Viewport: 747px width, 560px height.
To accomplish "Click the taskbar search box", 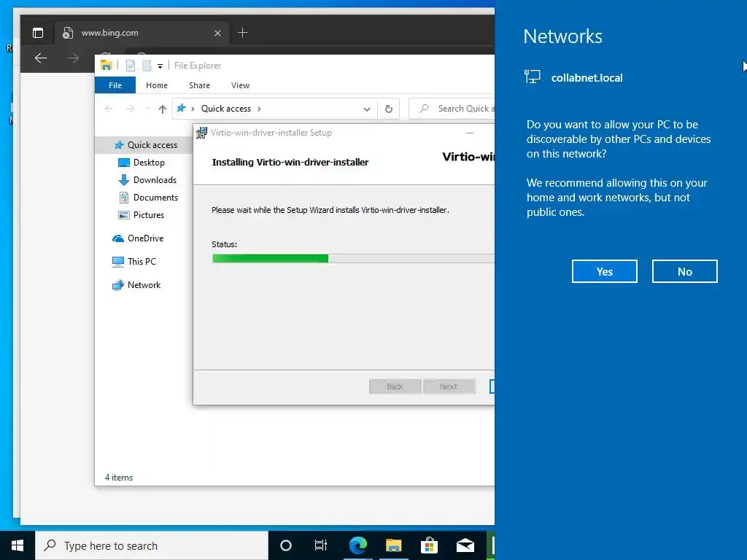I will click(x=152, y=545).
